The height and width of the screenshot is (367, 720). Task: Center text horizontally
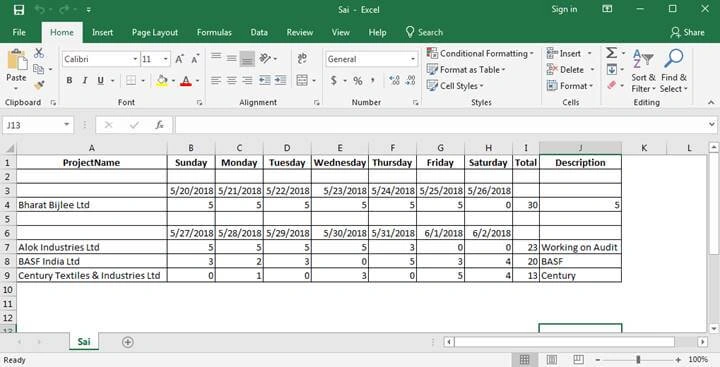pyautogui.click(x=231, y=80)
